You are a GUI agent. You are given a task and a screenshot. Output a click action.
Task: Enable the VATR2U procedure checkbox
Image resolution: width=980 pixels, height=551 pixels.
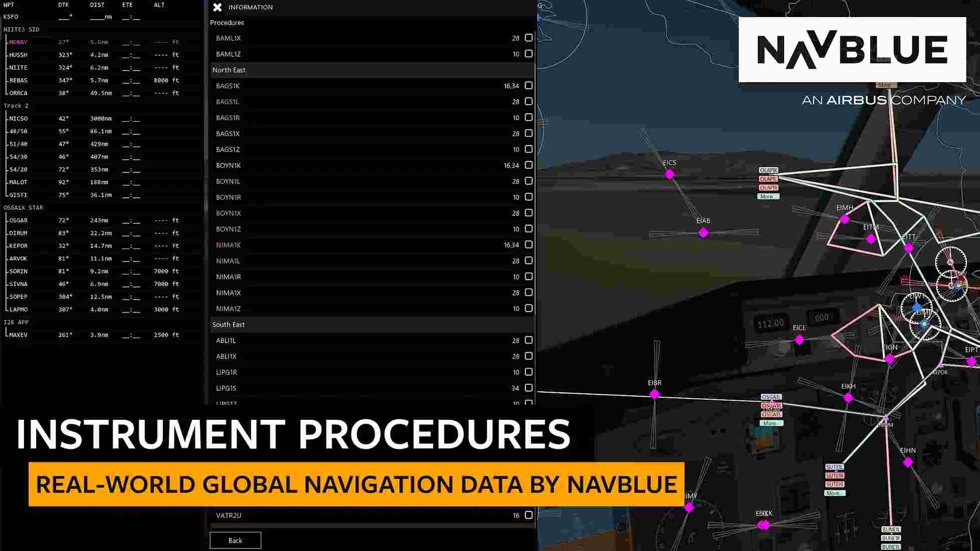[529, 515]
